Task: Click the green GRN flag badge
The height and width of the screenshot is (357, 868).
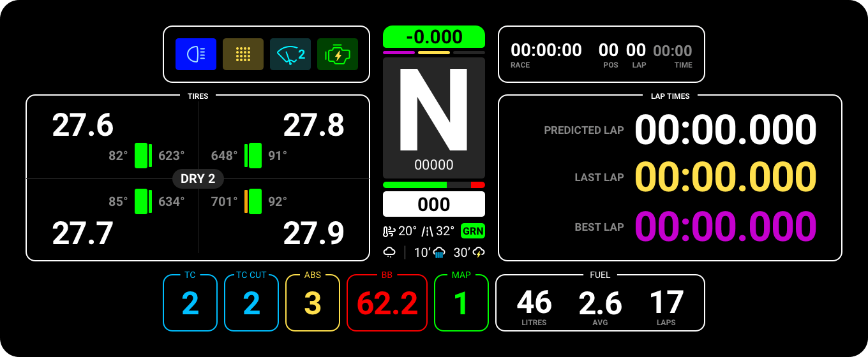Action: pos(473,231)
